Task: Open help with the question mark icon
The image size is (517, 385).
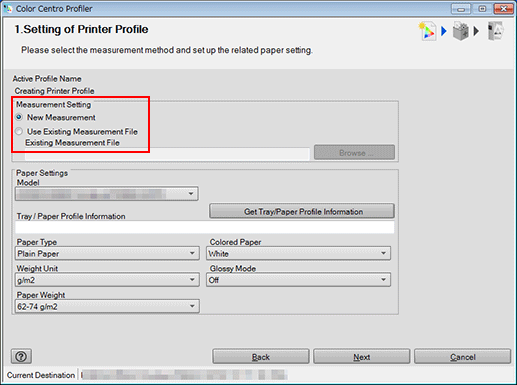Action: pos(21,356)
